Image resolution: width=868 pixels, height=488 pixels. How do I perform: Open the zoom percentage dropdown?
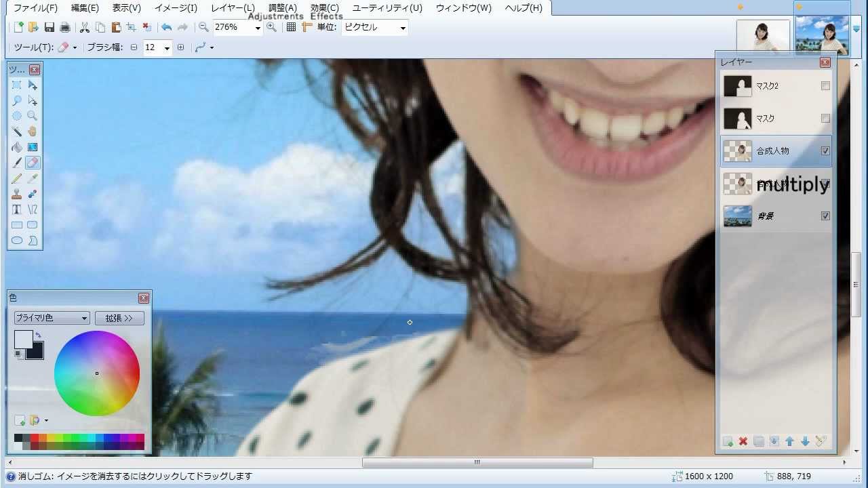[x=258, y=28]
